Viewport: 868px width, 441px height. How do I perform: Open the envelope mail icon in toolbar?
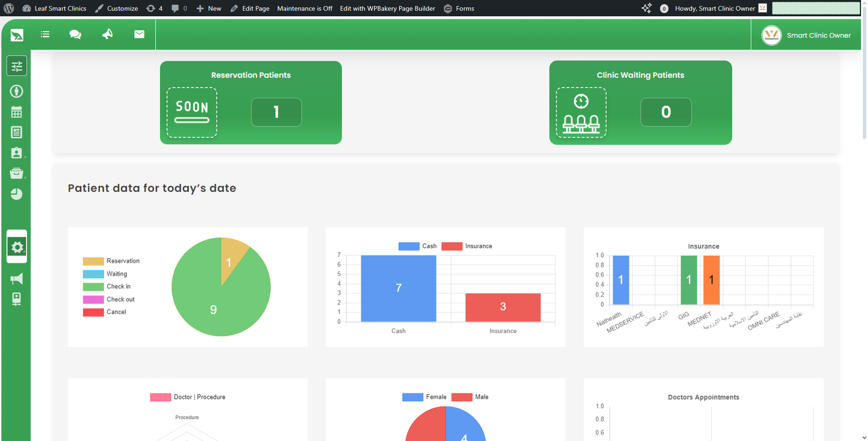point(139,34)
